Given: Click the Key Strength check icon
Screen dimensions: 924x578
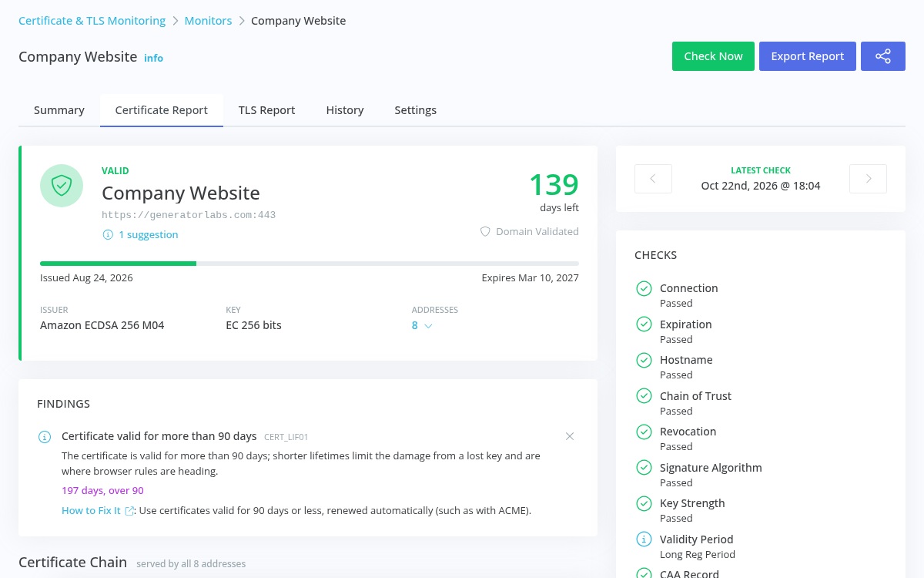Looking at the screenshot, I should tap(644, 503).
